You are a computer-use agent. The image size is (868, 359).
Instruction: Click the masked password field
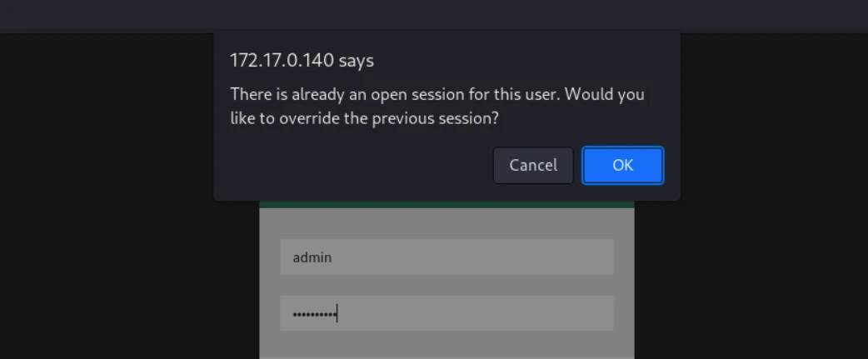(446, 314)
